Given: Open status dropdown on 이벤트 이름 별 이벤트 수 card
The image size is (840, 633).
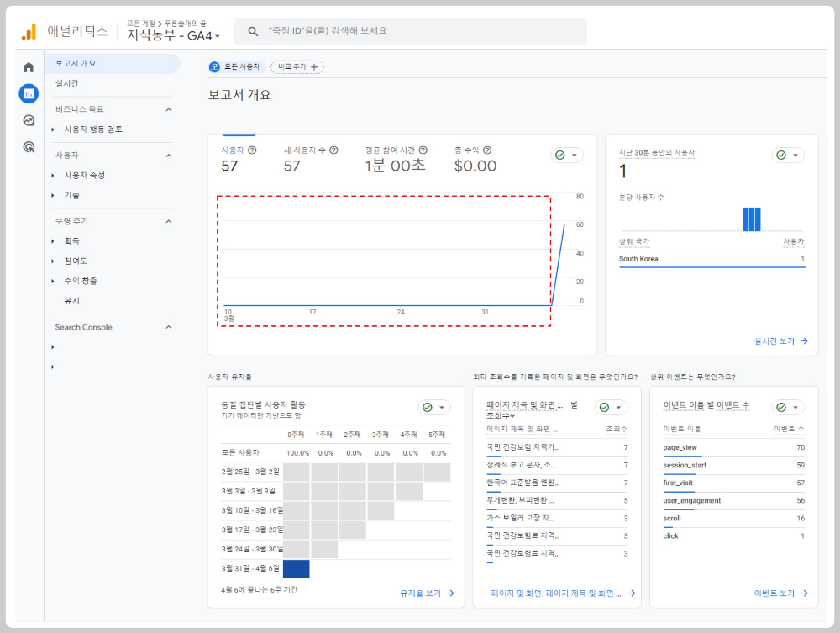Looking at the screenshot, I should pyautogui.click(x=788, y=408).
